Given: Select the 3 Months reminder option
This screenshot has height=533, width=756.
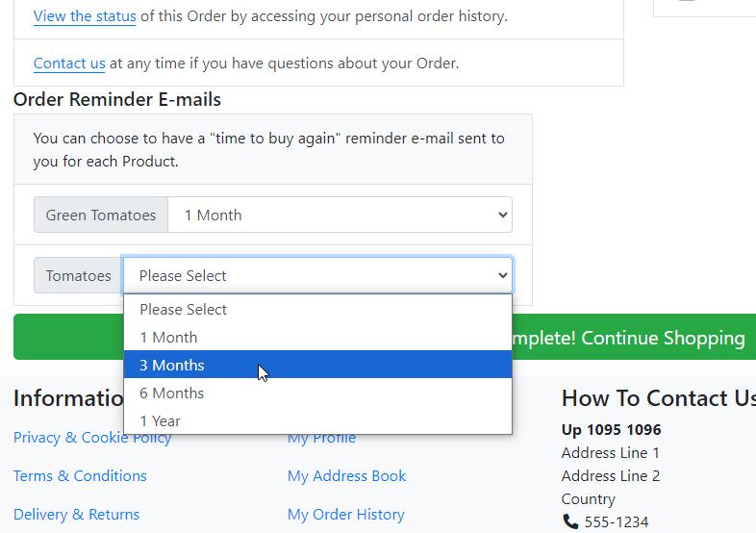Looking at the screenshot, I should 317,365.
